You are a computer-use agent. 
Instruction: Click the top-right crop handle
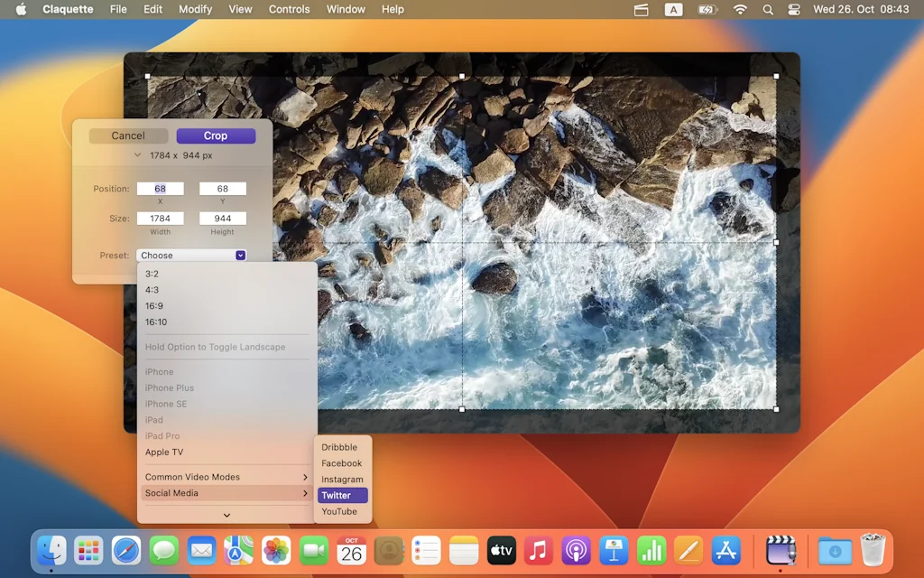point(776,76)
